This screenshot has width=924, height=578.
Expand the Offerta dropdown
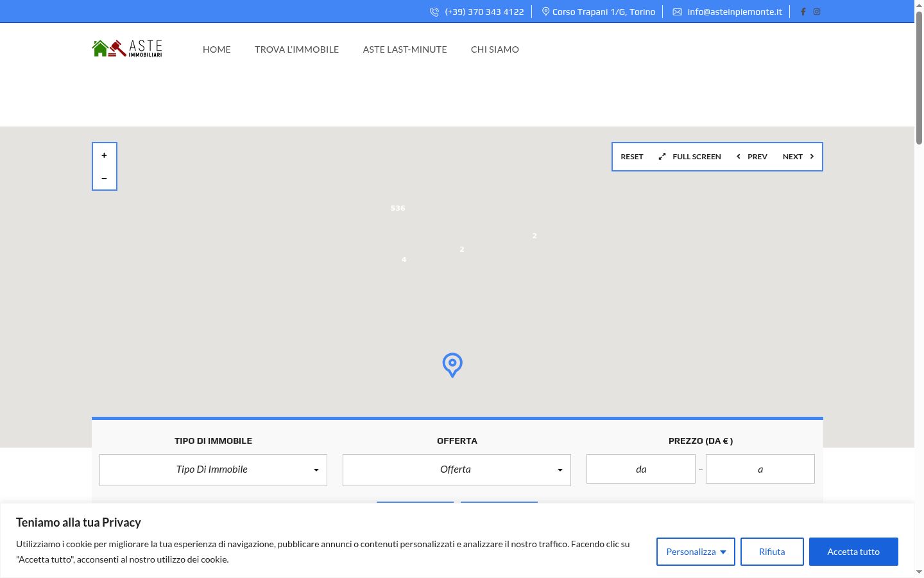coord(457,470)
